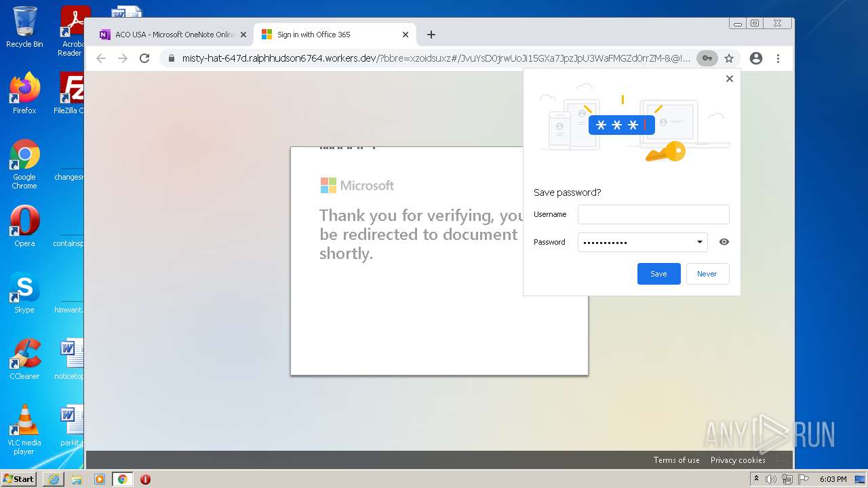868x488 pixels.
Task: Open a new browser tab
Action: 431,35
